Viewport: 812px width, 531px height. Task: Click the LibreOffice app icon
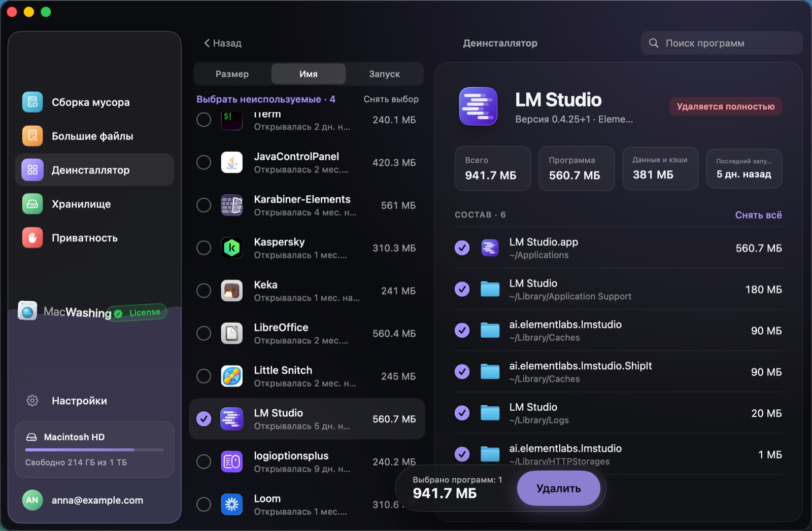click(x=232, y=333)
